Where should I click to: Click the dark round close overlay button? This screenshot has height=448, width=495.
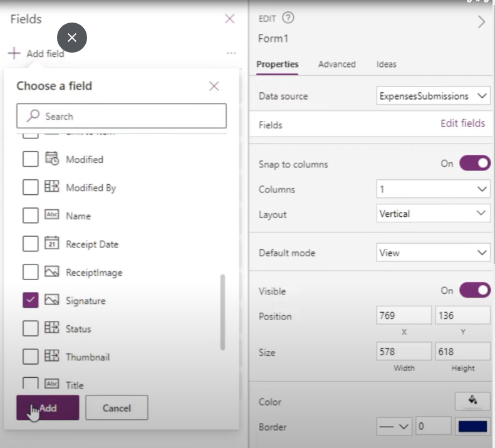(x=72, y=38)
